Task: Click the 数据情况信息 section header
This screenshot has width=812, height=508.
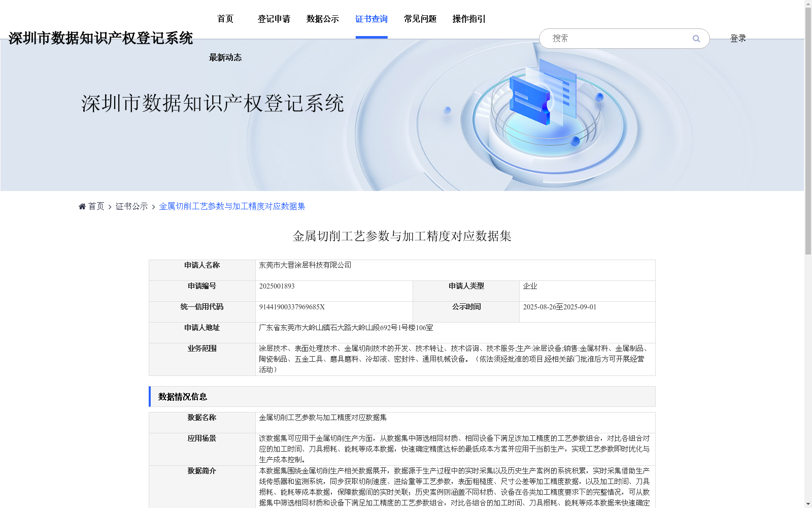Action: tap(183, 397)
